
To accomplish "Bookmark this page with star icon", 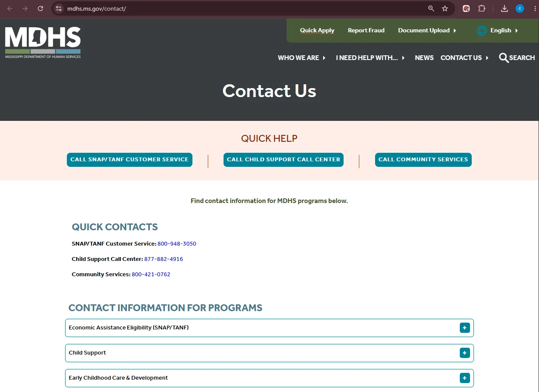I will point(445,9).
